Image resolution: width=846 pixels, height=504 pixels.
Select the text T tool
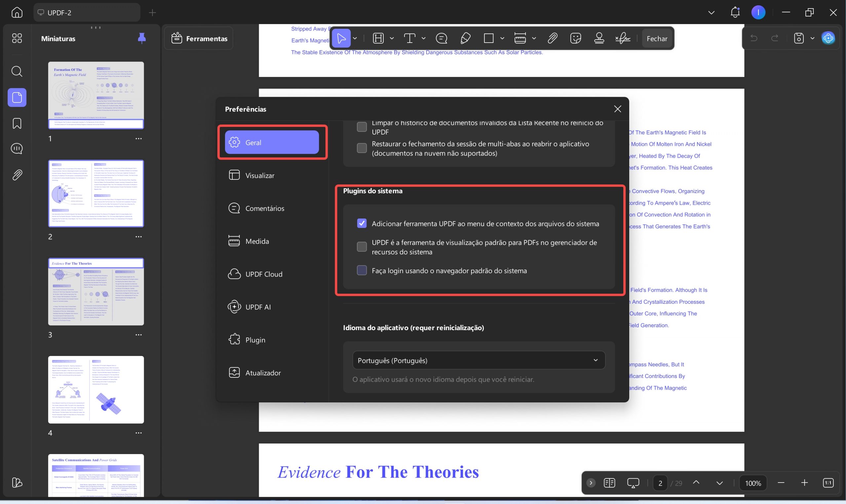[410, 38]
